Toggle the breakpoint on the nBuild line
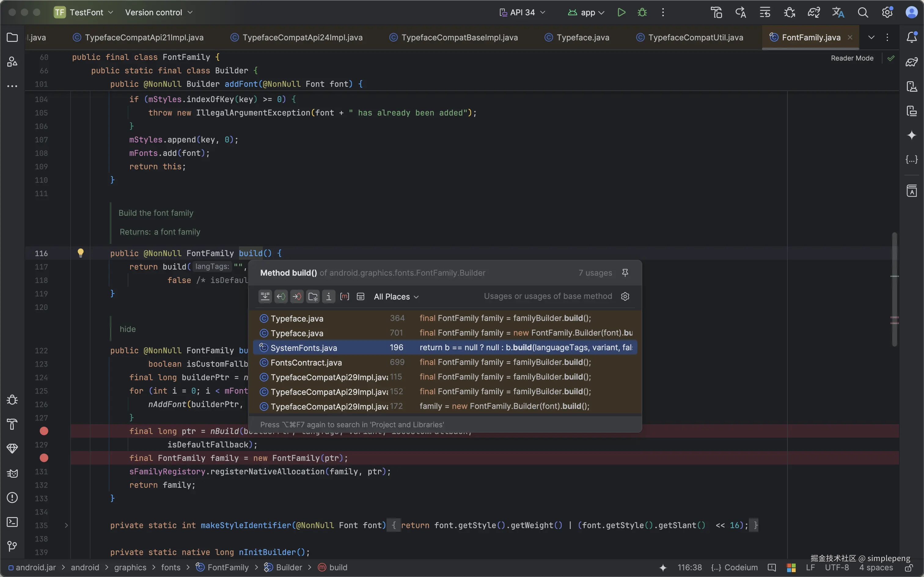This screenshot has height=577, width=924. (x=44, y=431)
